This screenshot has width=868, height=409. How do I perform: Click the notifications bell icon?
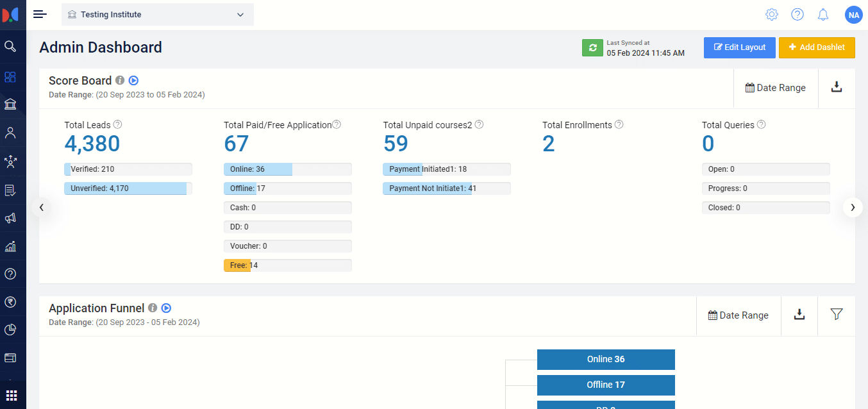coord(823,14)
